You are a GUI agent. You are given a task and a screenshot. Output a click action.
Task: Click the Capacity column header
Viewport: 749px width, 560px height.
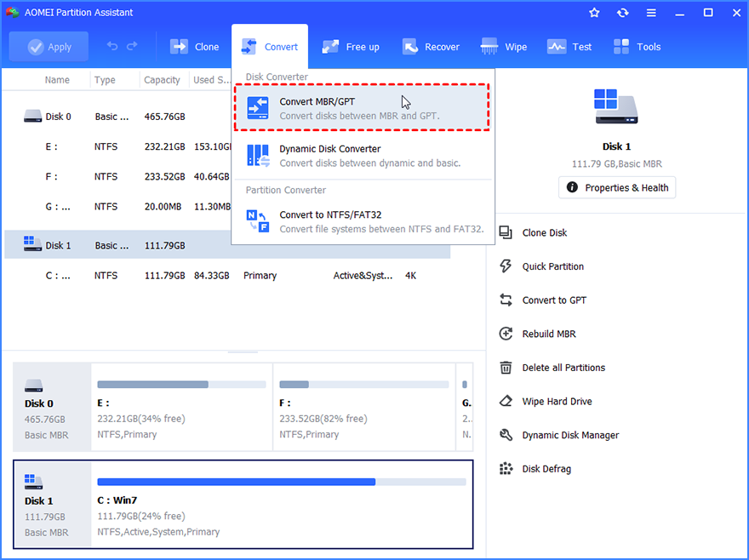162,80
